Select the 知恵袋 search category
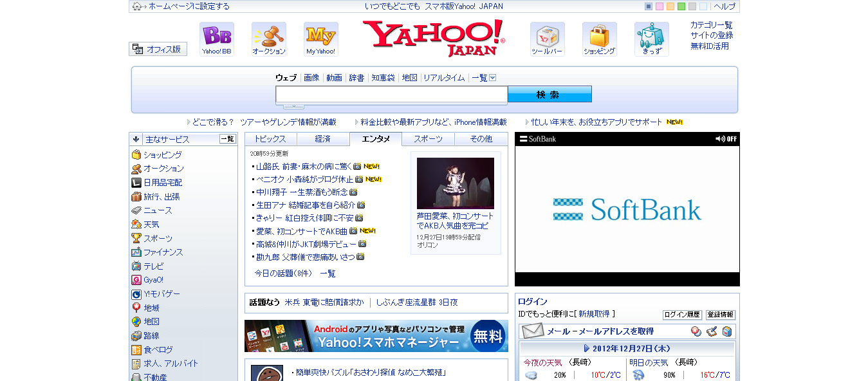 point(383,78)
